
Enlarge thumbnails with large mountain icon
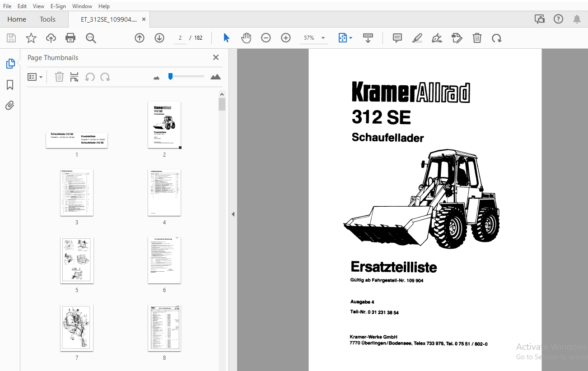click(x=216, y=77)
